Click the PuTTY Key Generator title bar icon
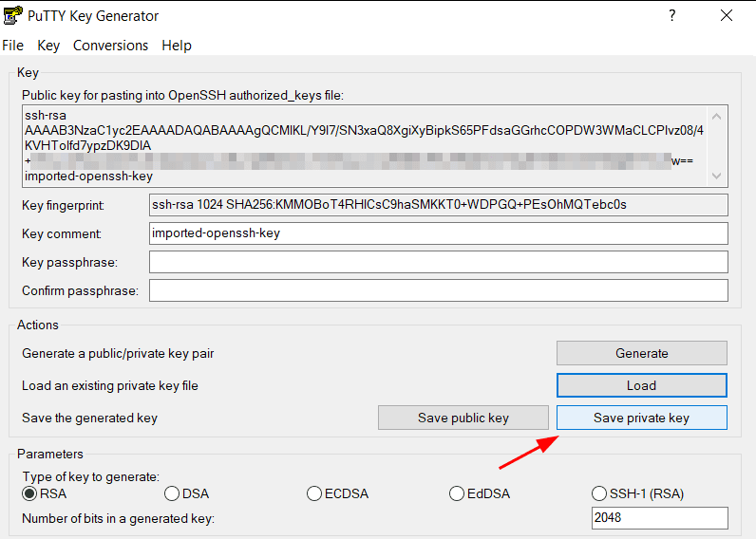 12,16
